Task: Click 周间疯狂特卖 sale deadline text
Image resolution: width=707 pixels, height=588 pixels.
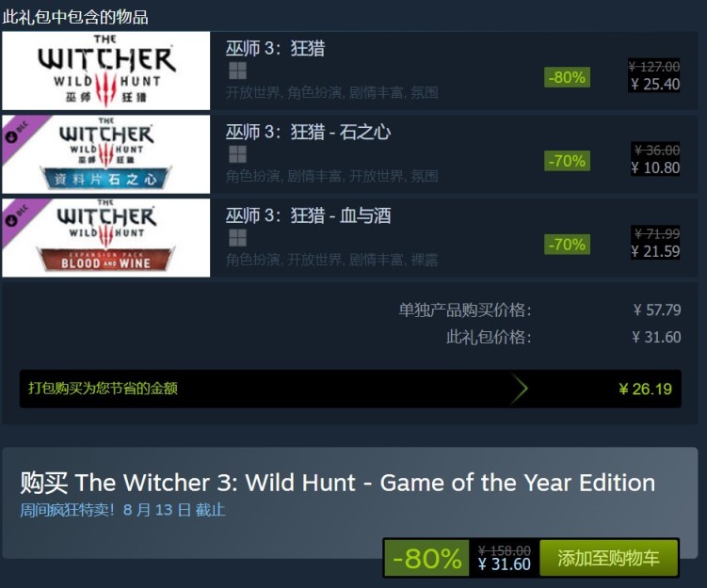Action: point(122,510)
